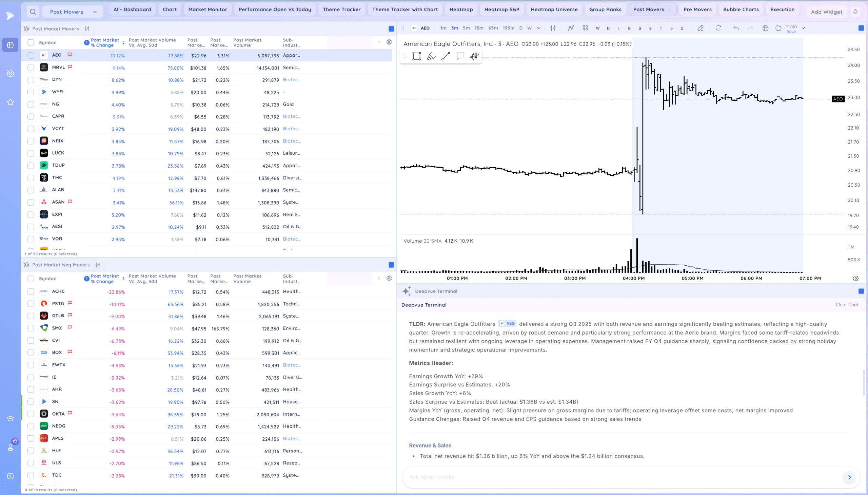
Task: Click the notification bell icon
Action: (x=855, y=12)
